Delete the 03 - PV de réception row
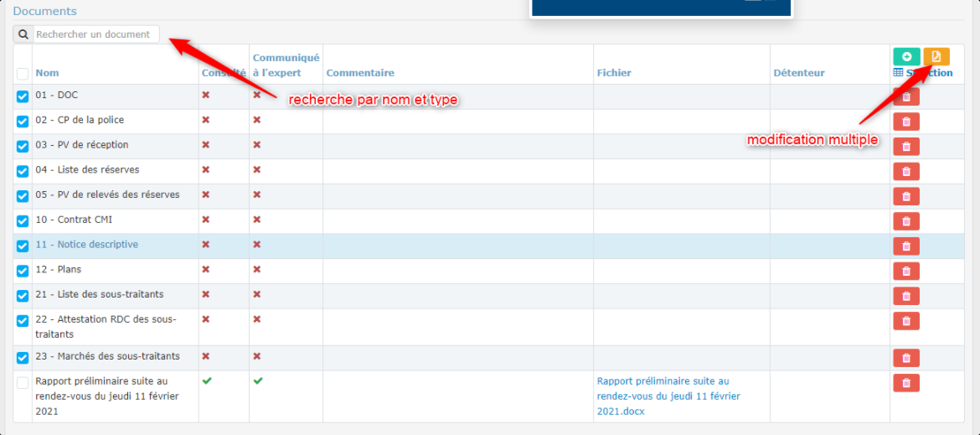This screenshot has height=435, width=980. pyautogui.click(x=905, y=147)
